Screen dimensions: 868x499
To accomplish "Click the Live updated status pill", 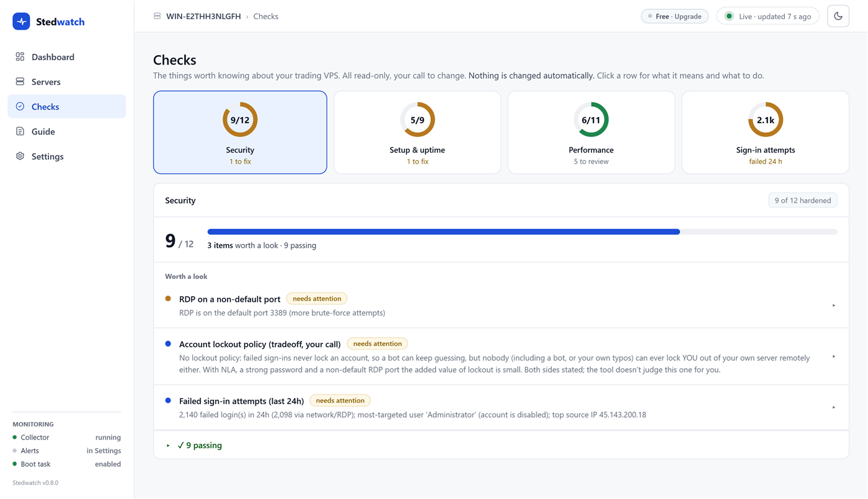I will [x=768, y=16].
